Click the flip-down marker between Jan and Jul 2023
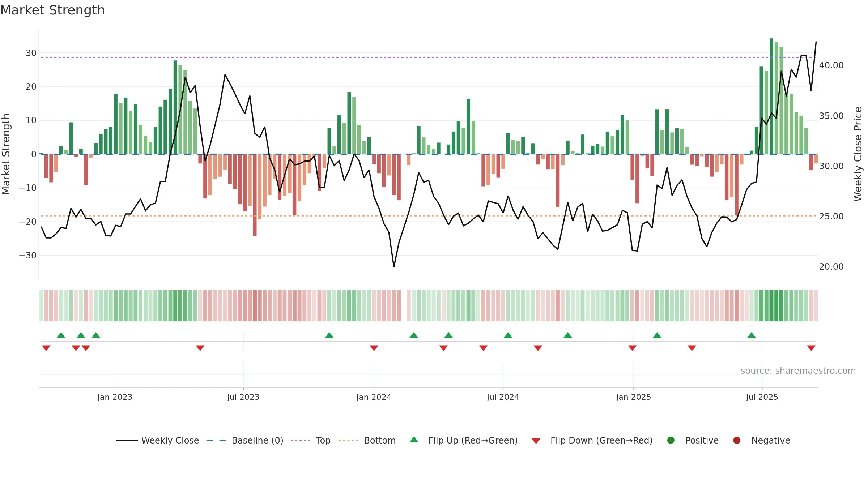Viewport: 868px width, 488px height. 200,348
